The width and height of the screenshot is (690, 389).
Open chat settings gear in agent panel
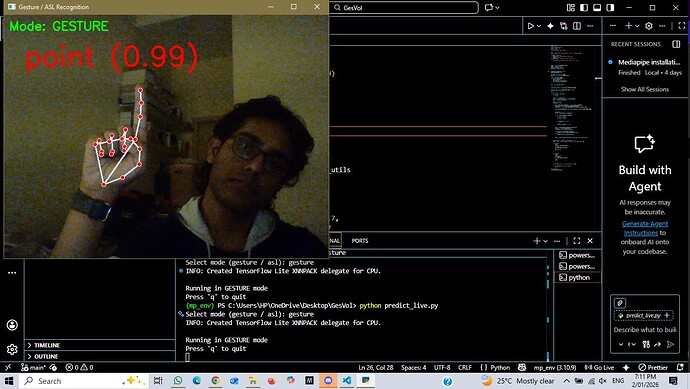click(649, 26)
